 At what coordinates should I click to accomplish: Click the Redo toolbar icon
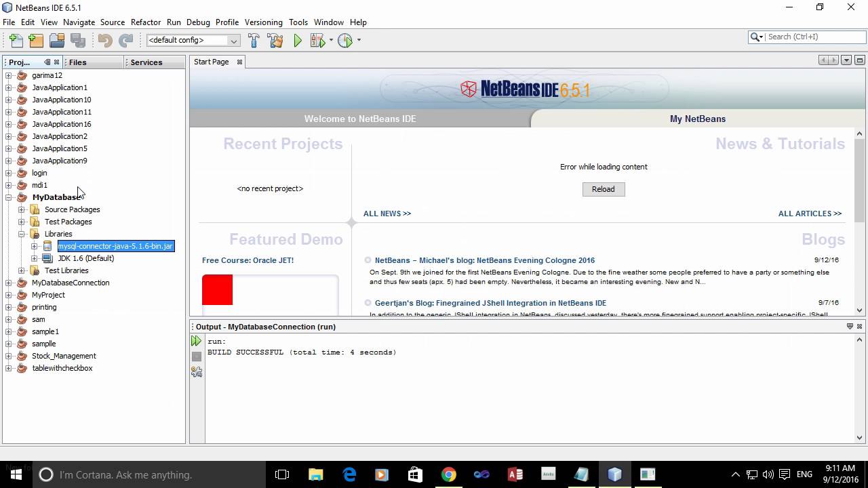tap(125, 41)
